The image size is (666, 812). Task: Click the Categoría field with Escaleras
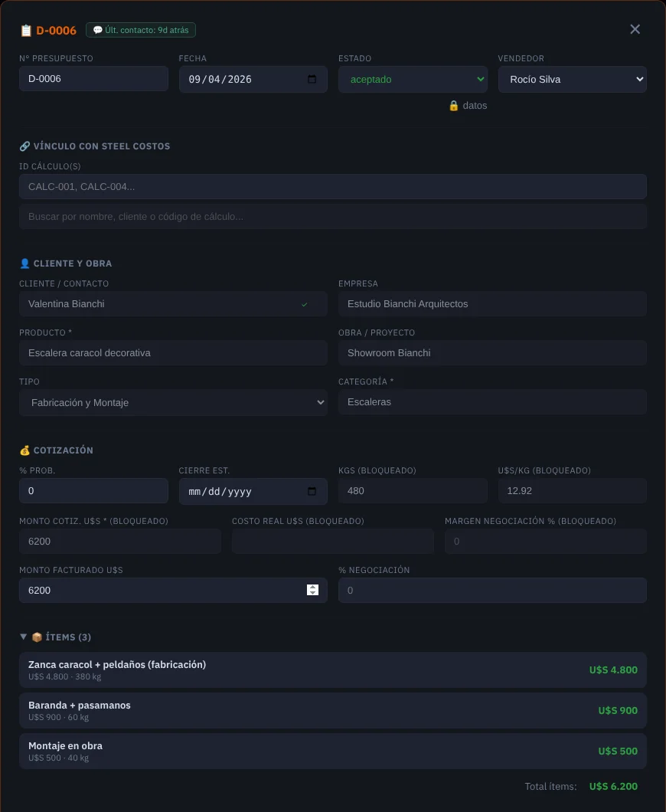coord(493,402)
